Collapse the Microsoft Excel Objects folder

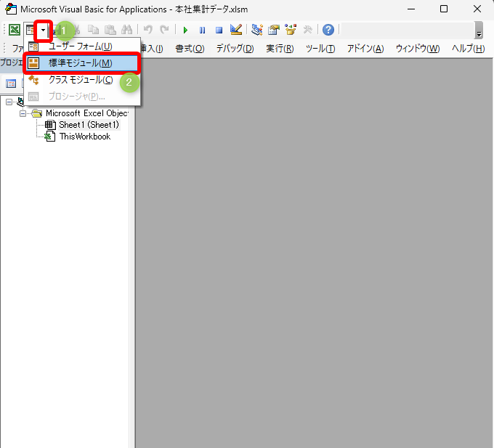point(23,113)
